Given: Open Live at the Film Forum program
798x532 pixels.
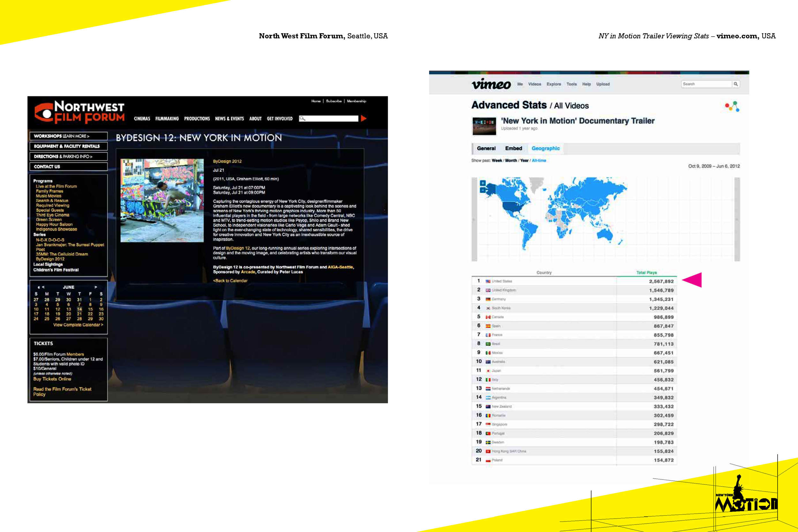Looking at the screenshot, I should (56, 186).
